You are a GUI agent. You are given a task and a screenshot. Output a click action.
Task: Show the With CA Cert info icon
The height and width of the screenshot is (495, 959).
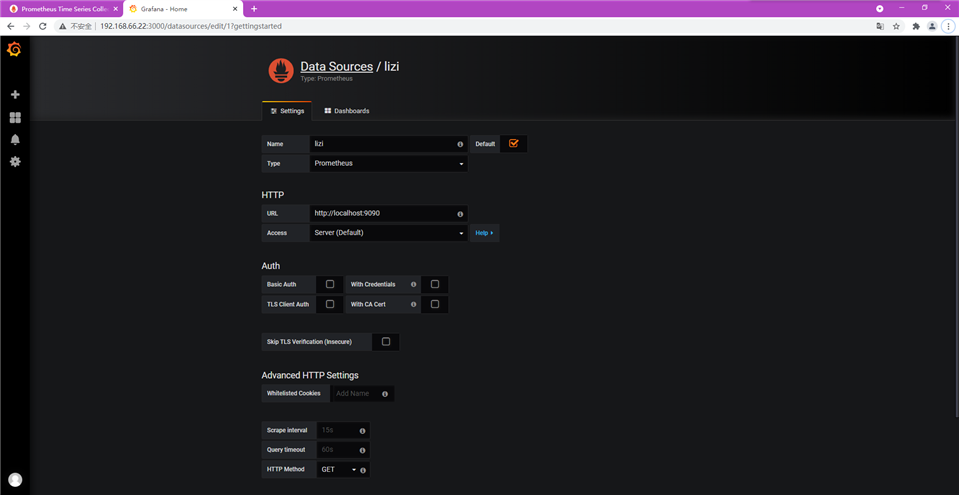tap(413, 304)
